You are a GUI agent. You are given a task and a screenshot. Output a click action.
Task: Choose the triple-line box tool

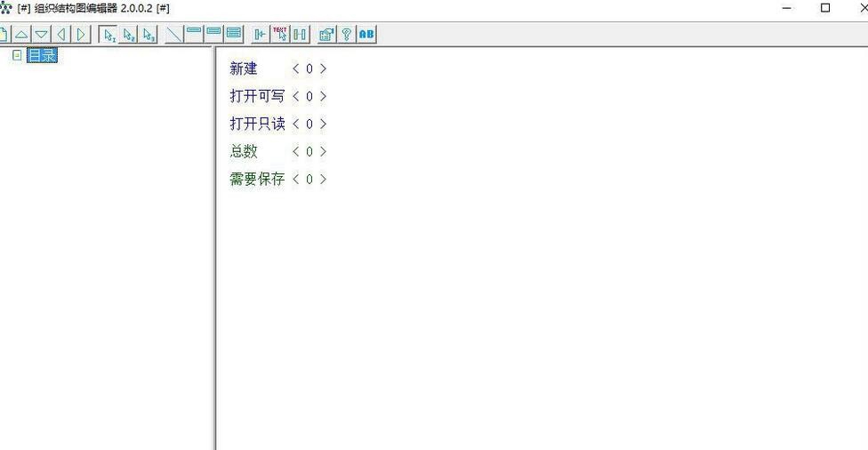[x=234, y=35]
